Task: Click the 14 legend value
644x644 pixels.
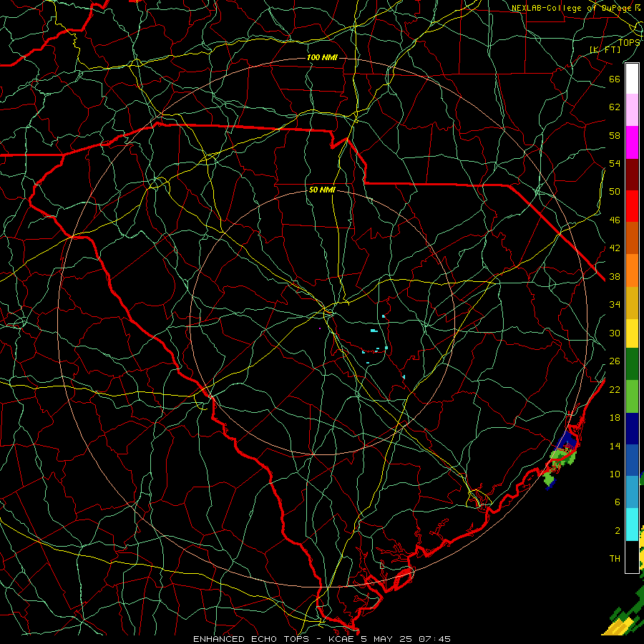Action: 615,446
